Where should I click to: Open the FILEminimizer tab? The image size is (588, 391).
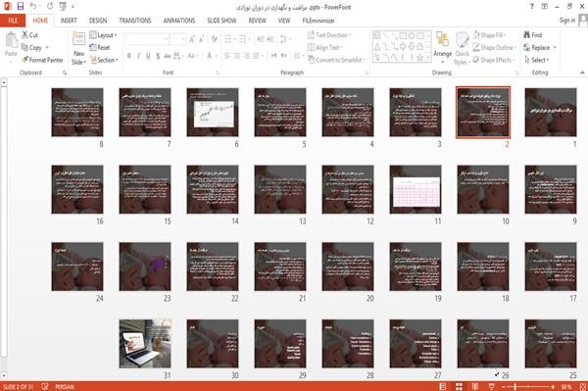(x=318, y=21)
